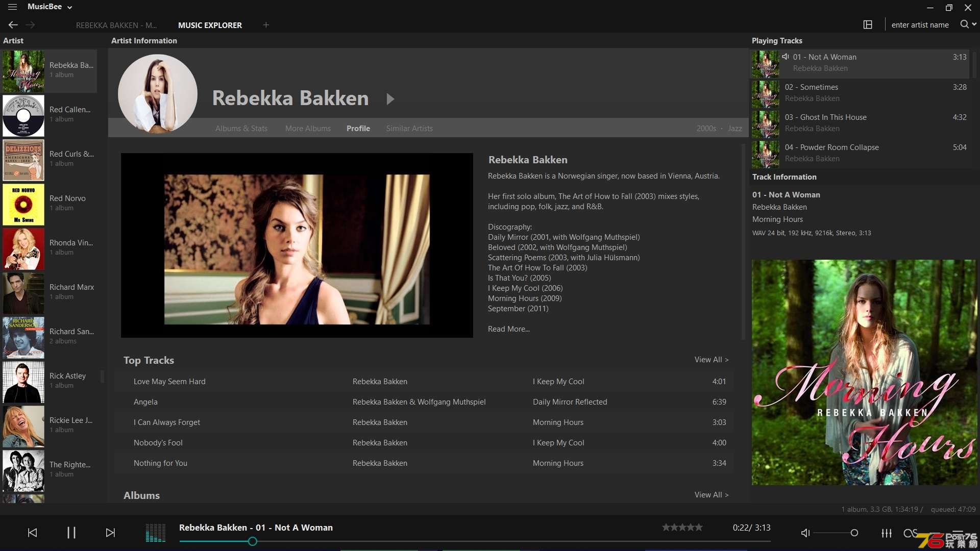Image resolution: width=980 pixels, height=551 pixels.
Task: Click the Morning Hours album cover art
Action: (864, 372)
